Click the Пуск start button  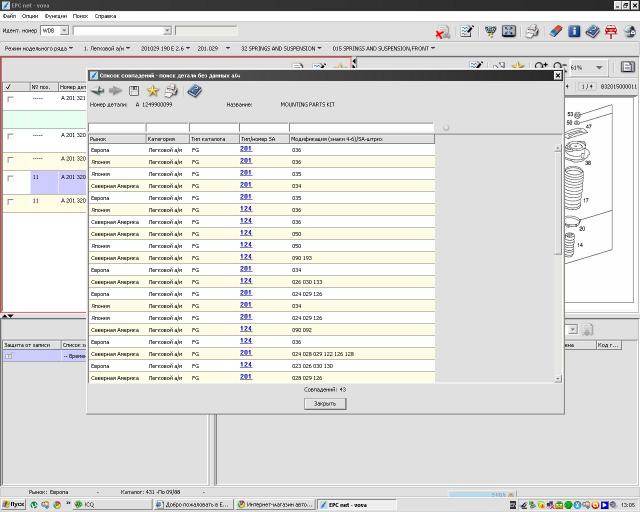click(13, 505)
